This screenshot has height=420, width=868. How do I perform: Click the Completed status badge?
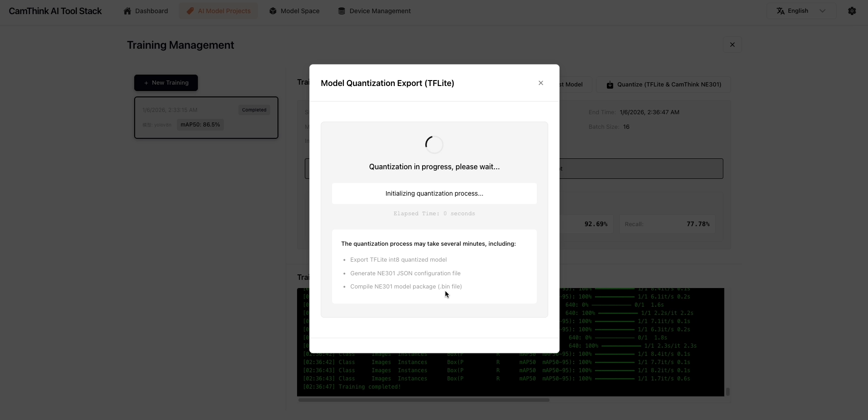254,110
